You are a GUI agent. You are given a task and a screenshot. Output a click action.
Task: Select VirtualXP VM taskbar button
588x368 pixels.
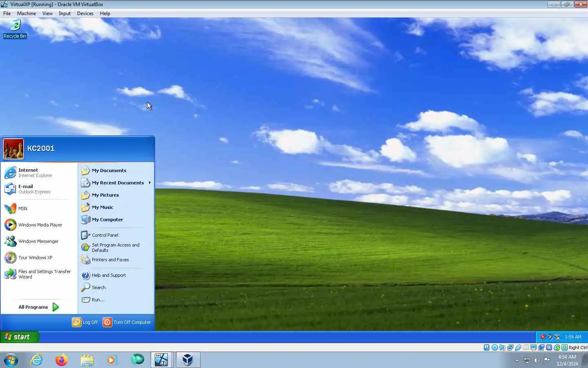point(162,360)
